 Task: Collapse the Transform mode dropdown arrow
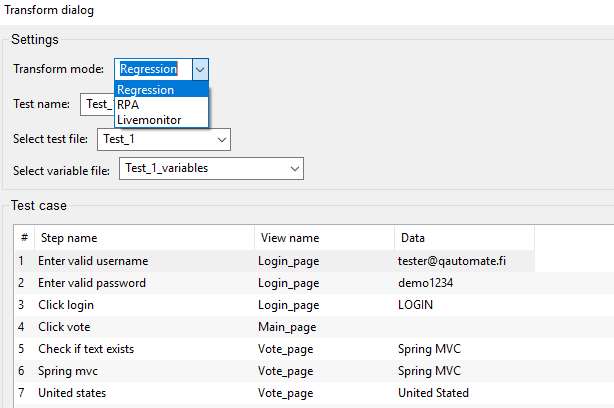[x=200, y=69]
